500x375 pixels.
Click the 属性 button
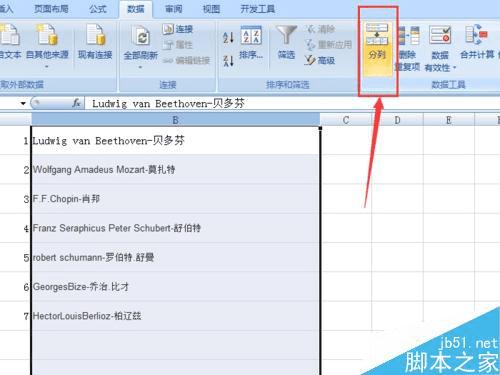178,44
